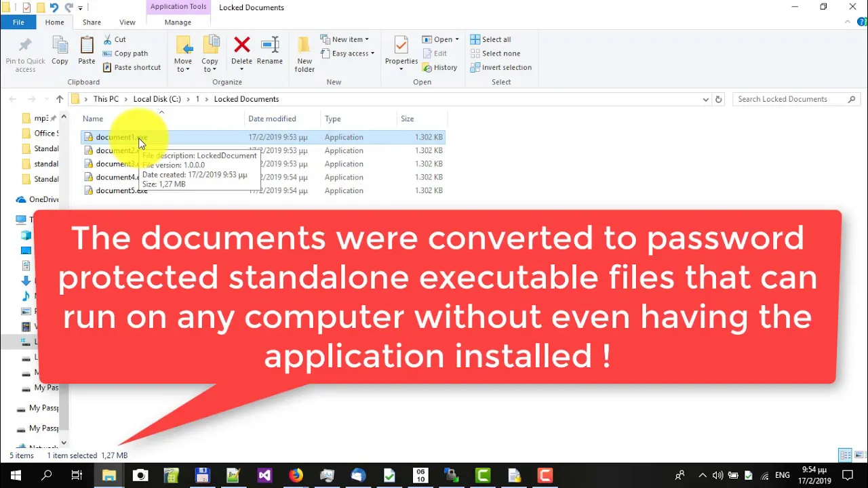Image resolution: width=868 pixels, height=488 pixels.
Task: Select document5.exe in the file list
Action: tap(263, 190)
